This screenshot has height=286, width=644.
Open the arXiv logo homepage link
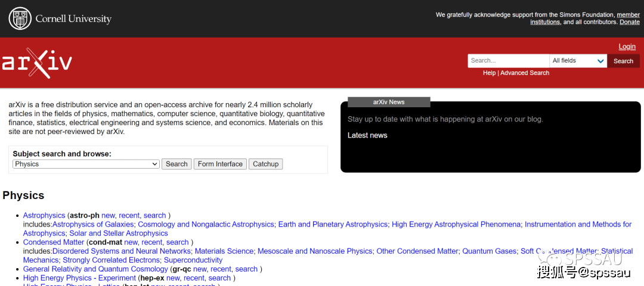(x=37, y=63)
